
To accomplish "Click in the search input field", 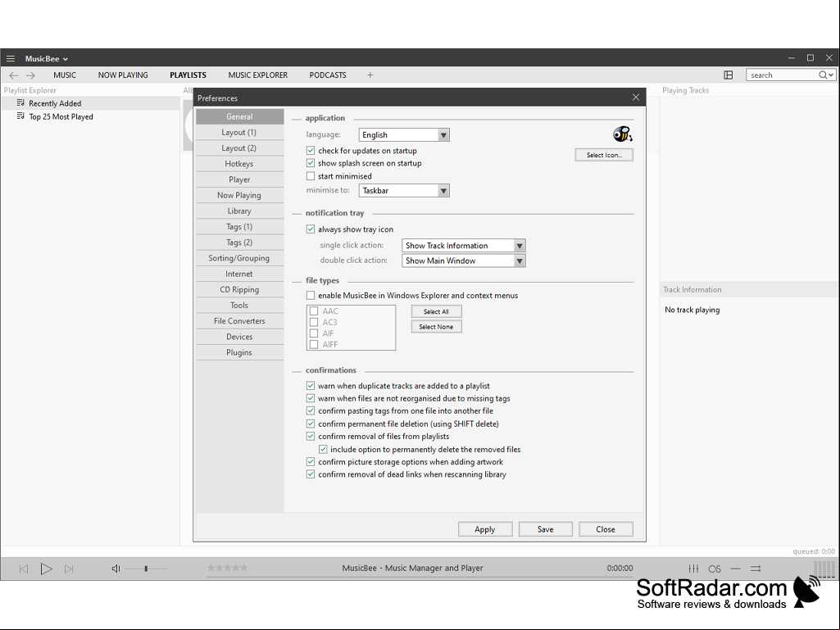I will click(782, 75).
